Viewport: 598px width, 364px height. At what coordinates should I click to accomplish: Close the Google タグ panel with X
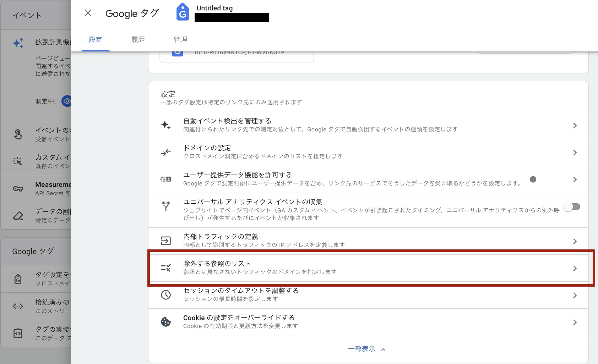tap(88, 13)
